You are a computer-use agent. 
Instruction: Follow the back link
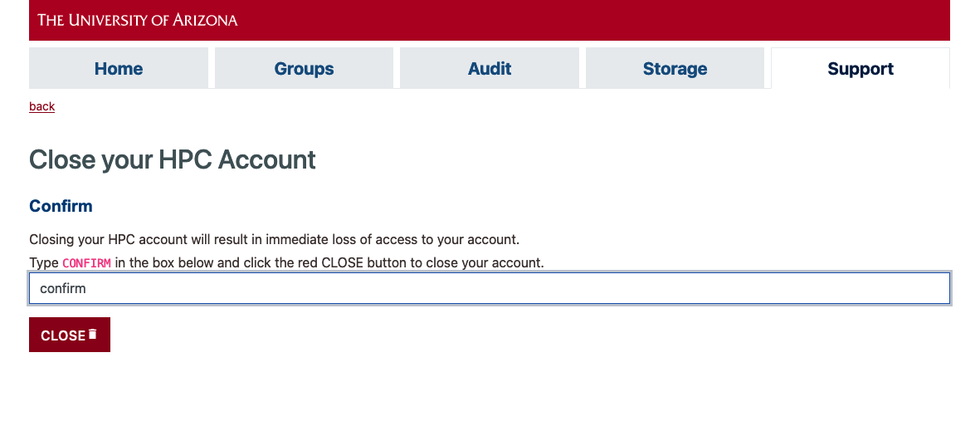point(41,106)
